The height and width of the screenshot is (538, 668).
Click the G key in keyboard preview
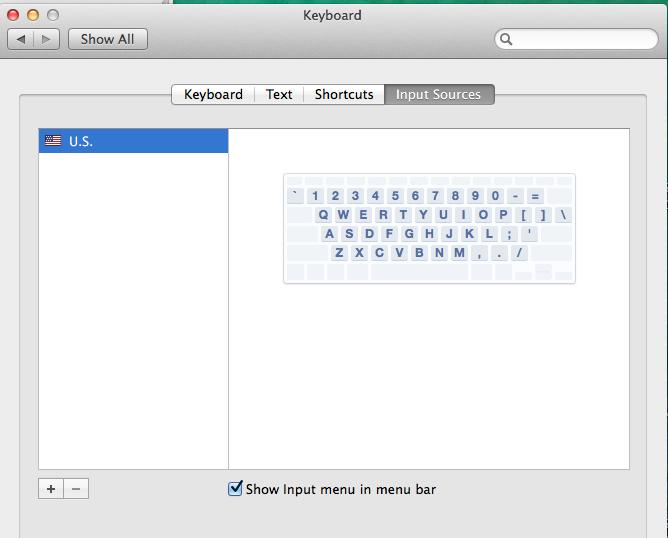[409, 233]
